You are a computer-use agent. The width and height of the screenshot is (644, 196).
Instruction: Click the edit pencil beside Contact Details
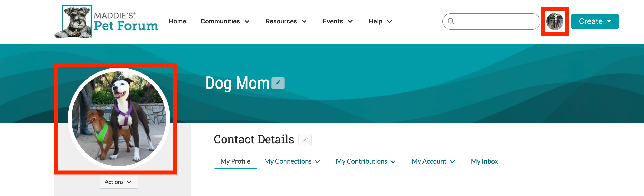tap(305, 140)
